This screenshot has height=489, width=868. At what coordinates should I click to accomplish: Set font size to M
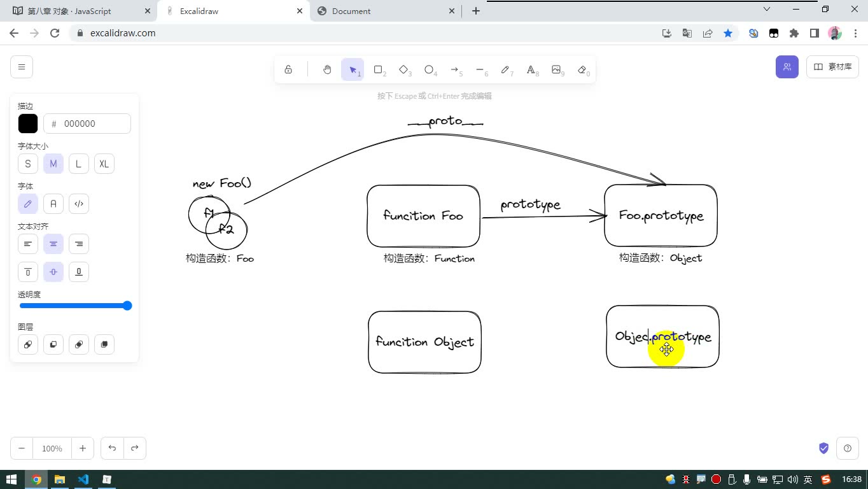(x=53, y=164)
